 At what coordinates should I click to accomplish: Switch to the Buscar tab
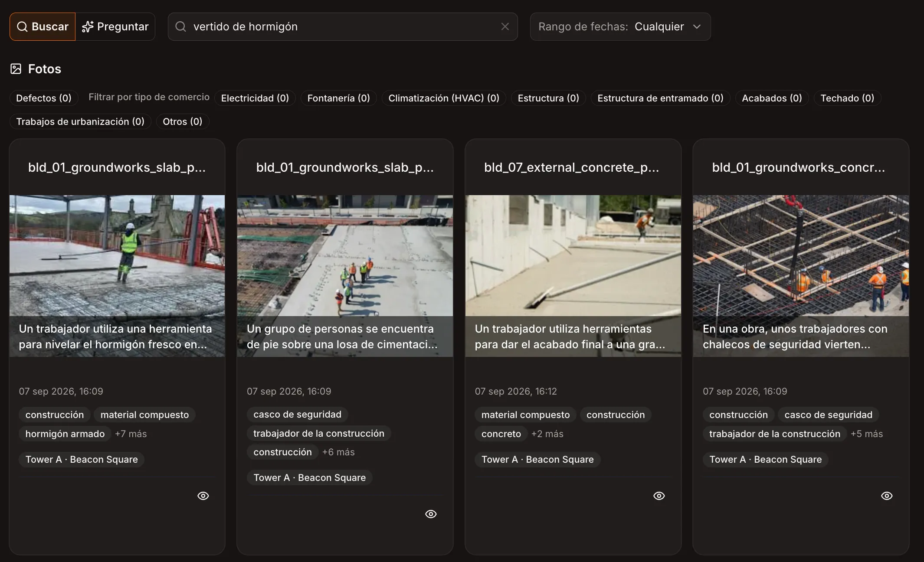click(43, 26)
